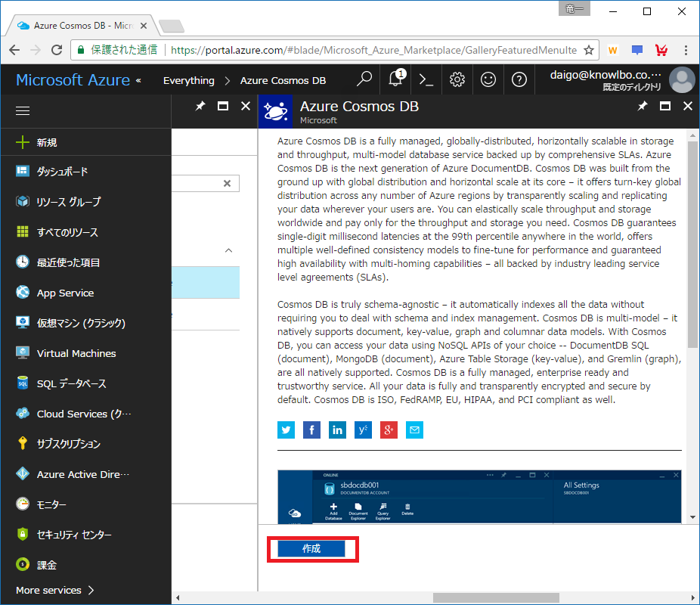Screen dimensions: 700x605
Task: Maximize the Everything blade
Action: [223, 106]
